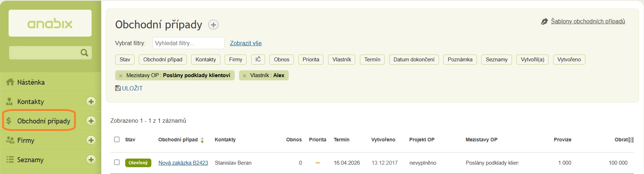Remove the Vlastník Alex filter tag
This screenshot has width=644, height=174.
244,76
